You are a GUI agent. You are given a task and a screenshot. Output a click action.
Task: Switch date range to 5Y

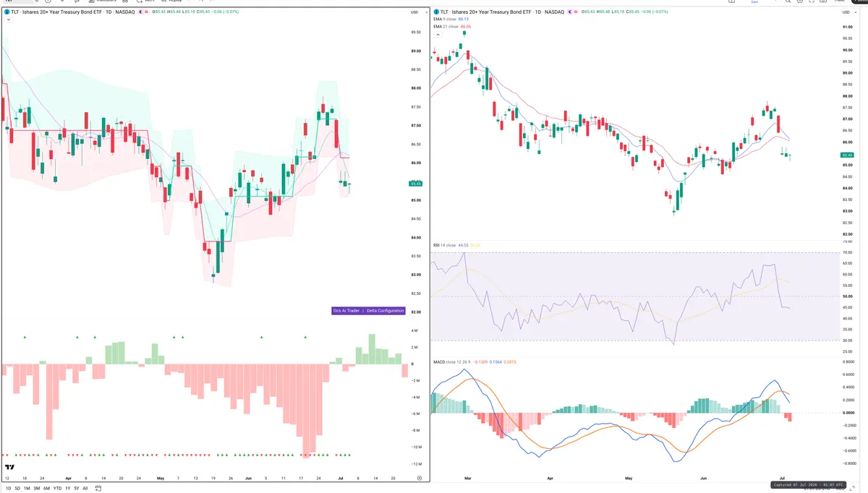(x=76, y=489)
